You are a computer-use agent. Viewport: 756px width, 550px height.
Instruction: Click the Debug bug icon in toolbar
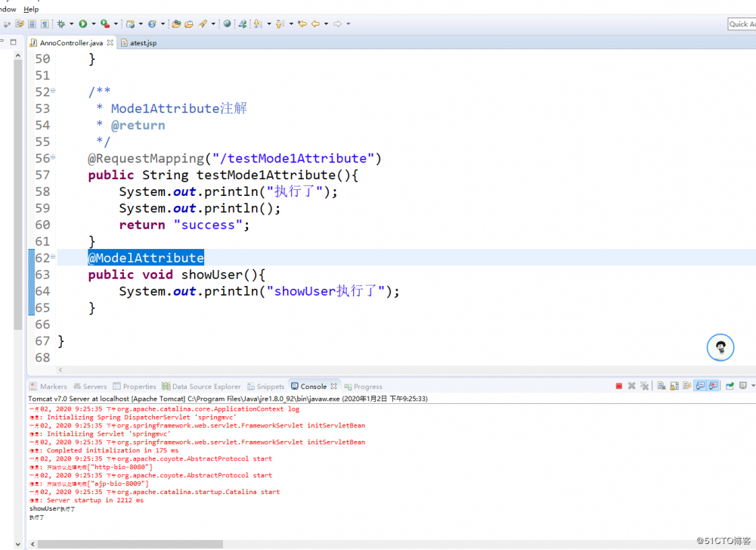tap(61, 24)
